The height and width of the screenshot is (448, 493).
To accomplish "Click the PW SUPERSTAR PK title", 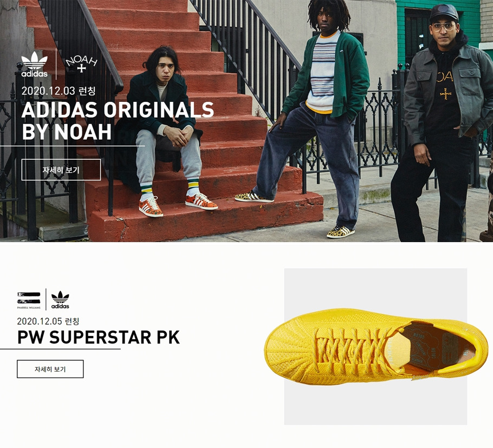I will [99, 337].
